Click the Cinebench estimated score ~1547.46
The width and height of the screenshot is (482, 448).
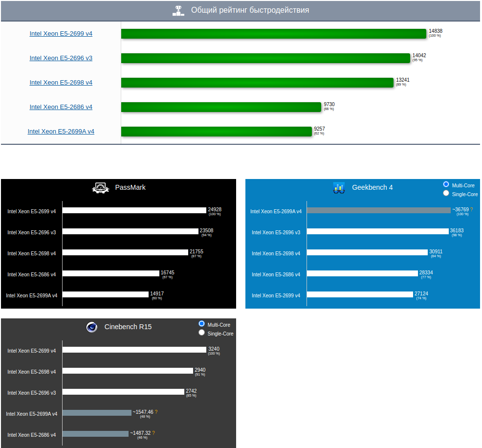coord(143,412)
